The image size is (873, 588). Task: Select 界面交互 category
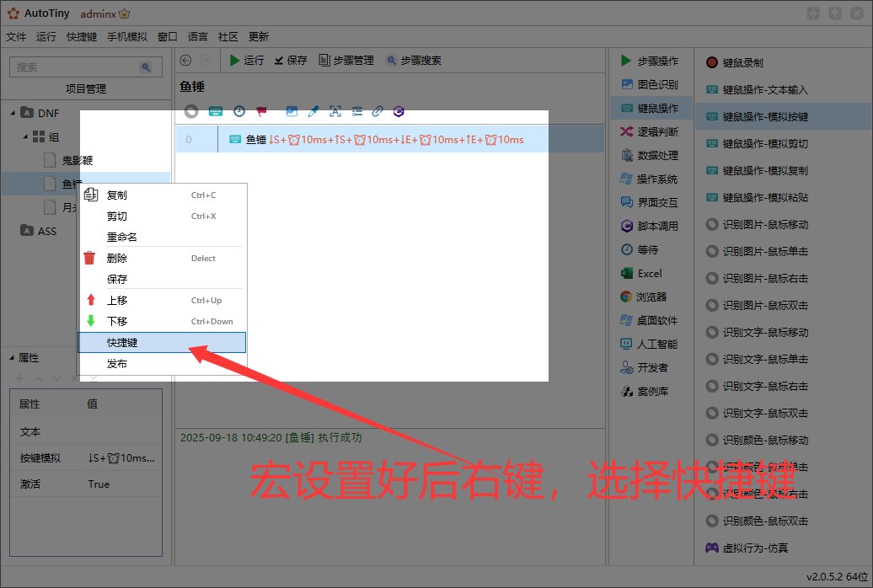(x=651, y=202)
